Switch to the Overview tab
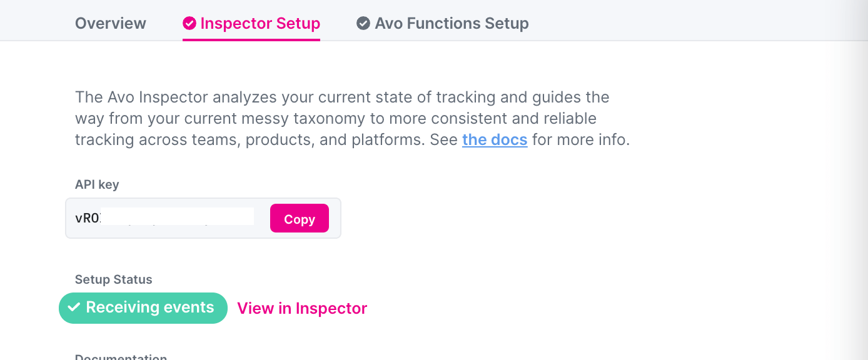868x360 pixels. [x=110, y=23]
